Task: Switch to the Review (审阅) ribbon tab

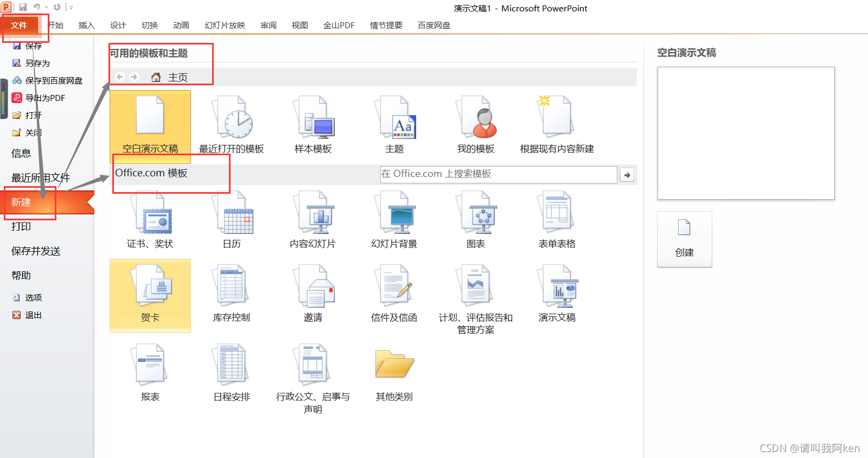Action: click(x=269, y=25)
